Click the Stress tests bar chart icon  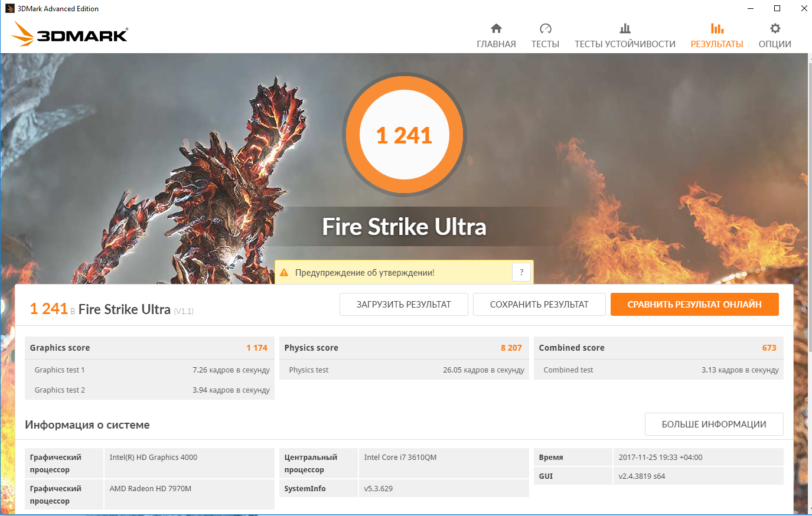tap(625, 28)
